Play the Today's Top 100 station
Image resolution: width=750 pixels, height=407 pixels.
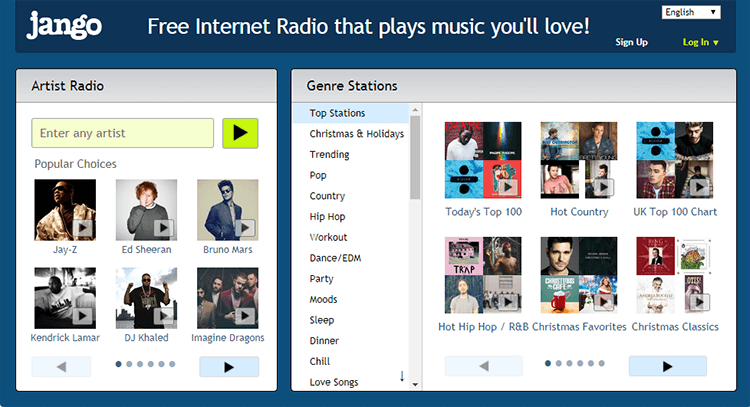[x=508, y=187]
